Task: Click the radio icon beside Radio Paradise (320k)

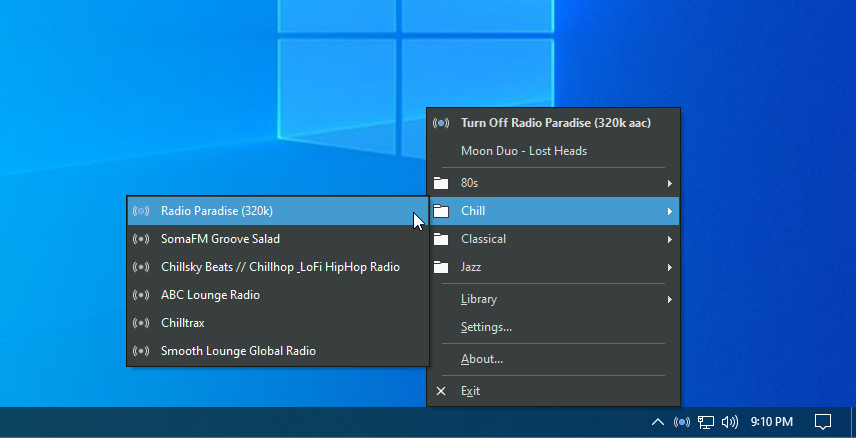Action: 141,211
